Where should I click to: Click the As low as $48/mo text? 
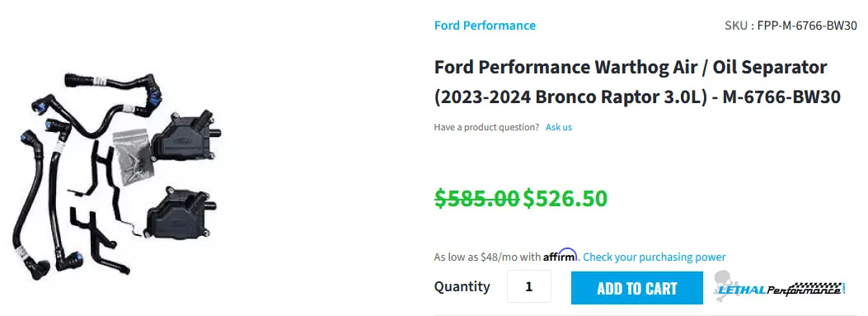487,257
